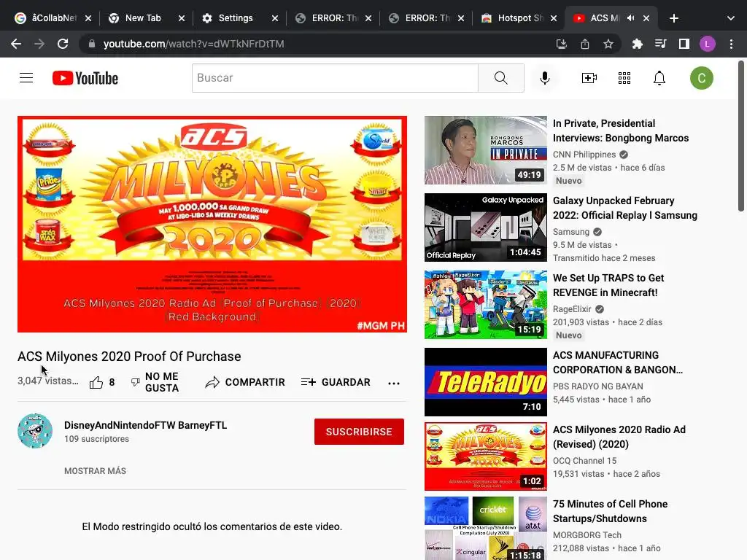Expand description with MOSTRAR MÁS
Viewport: 747px width, 560px height.
pos(96,471)
